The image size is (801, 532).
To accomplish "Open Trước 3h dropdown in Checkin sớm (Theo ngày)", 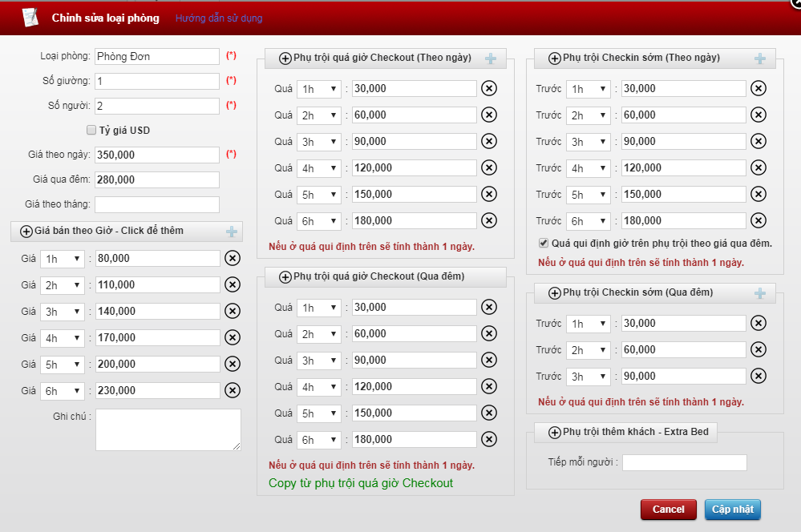I will click(x=588, y=142).
